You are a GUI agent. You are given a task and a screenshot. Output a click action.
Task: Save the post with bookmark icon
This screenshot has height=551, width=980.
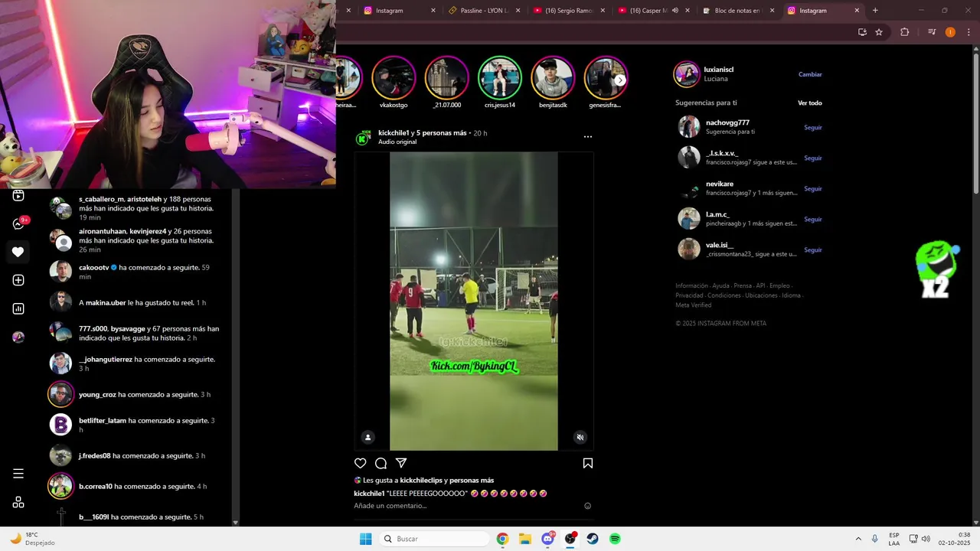[x=588, y=463]
